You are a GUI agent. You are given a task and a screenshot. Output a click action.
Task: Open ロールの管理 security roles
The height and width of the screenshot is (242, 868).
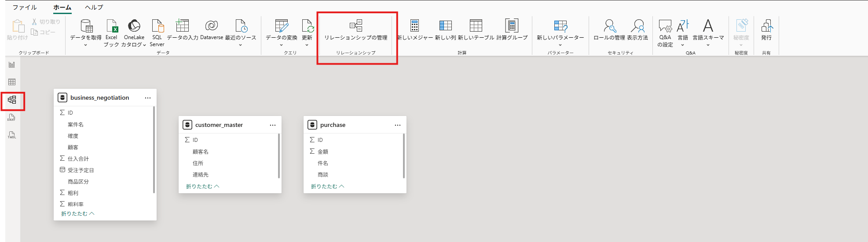609,30
